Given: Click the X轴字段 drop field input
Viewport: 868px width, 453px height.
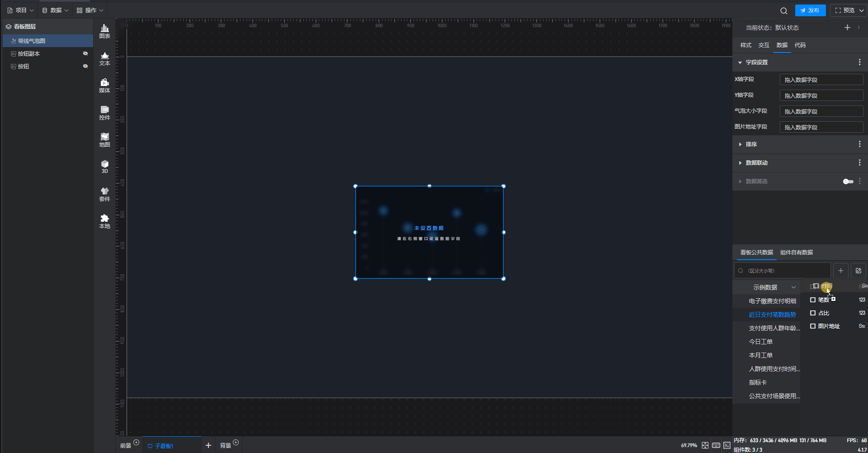Looking at the screenshot, I should click(821, 80).
